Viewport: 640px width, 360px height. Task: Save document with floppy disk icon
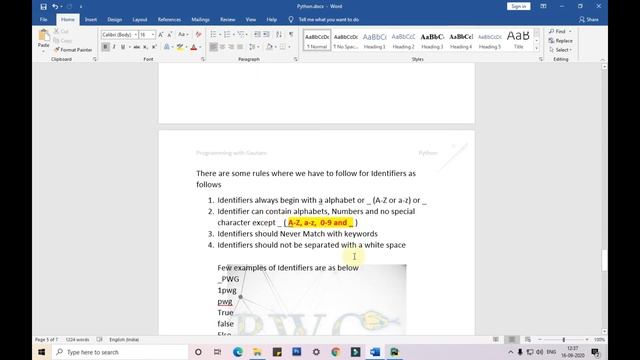tap(44, 7)
